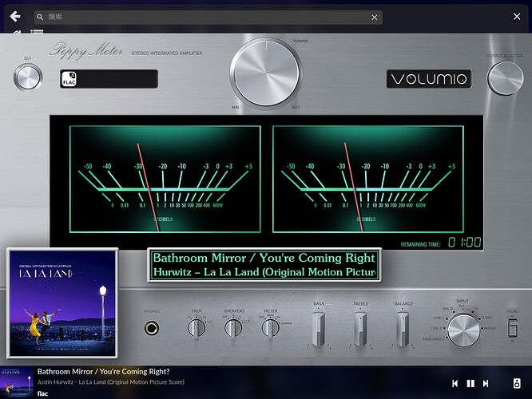This screenshot has width=532, height=399.
Task: Open the speaker output devices icon
Action: point(516,383)
